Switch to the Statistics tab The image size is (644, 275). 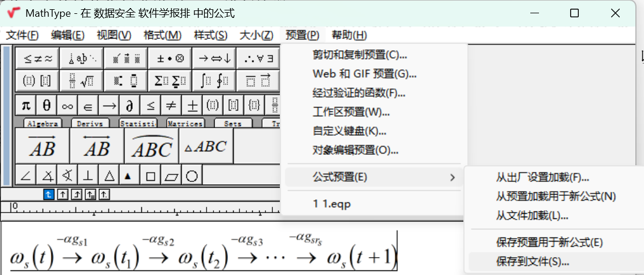(x=138, y=123)
